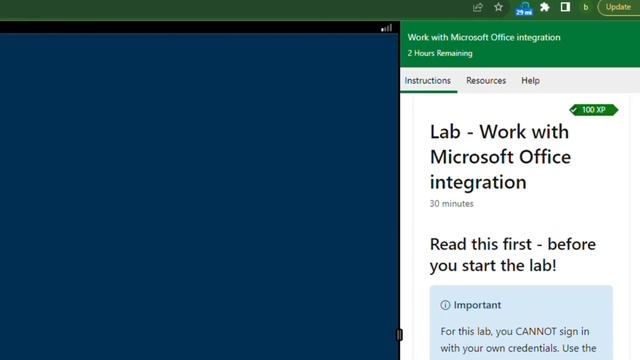Select the '30 minutes' duration text

point(451,204)
